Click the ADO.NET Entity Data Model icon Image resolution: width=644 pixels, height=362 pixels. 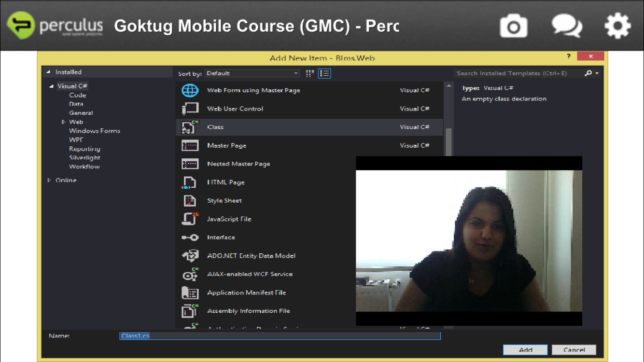click(190, 256)
